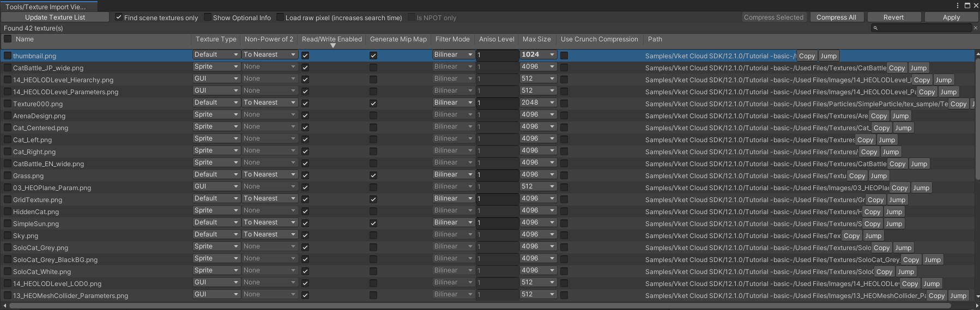Toggle Show Optional Info checkbox
The image size is (980, 310).
pyautogui.click(x=208, y=17)
